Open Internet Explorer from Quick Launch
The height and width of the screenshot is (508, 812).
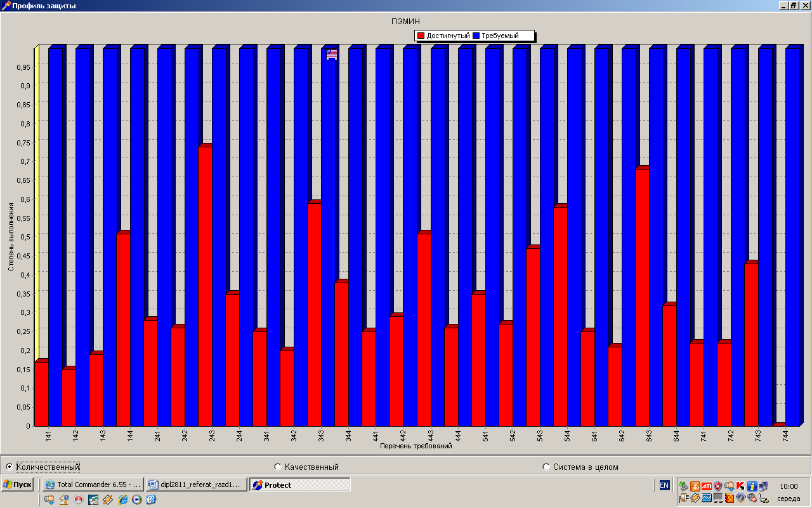122,500
